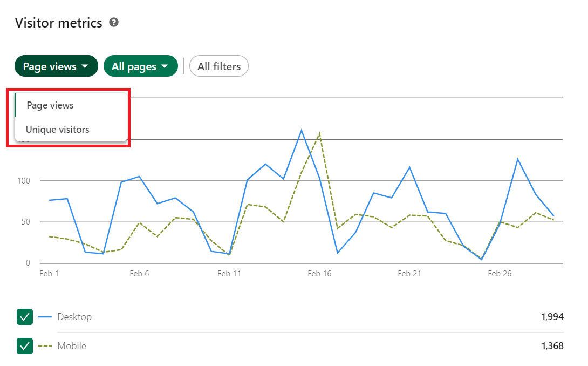Open the All pages filter dropdown

[141, 66]
